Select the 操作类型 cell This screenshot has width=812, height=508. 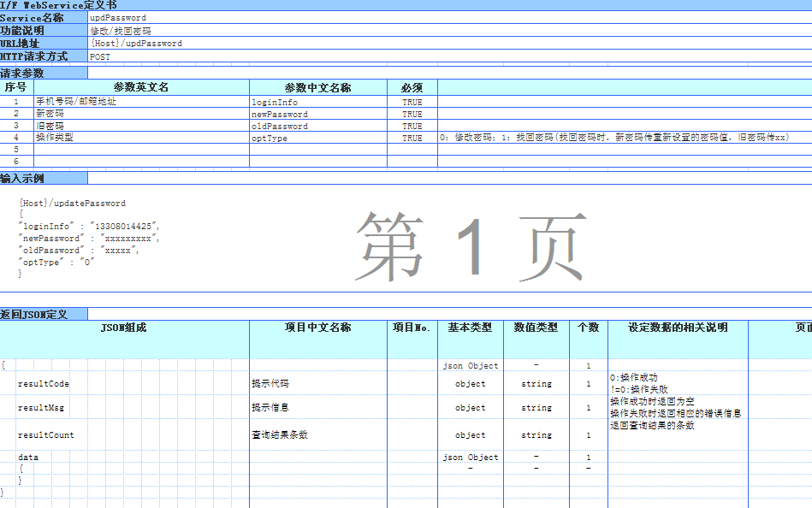(x=141, y=137)
